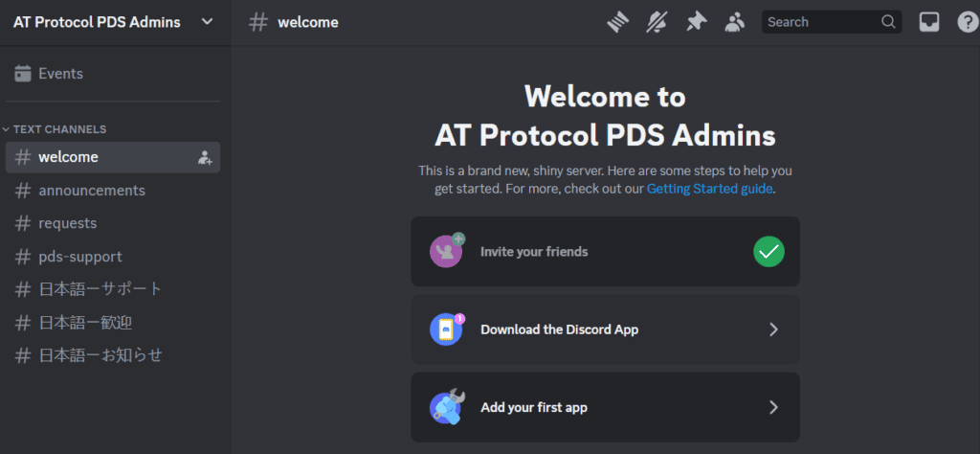Viewport: 980px width, 454px height.
Task: Open the Threads icon in header
Action: click(617, 23)
